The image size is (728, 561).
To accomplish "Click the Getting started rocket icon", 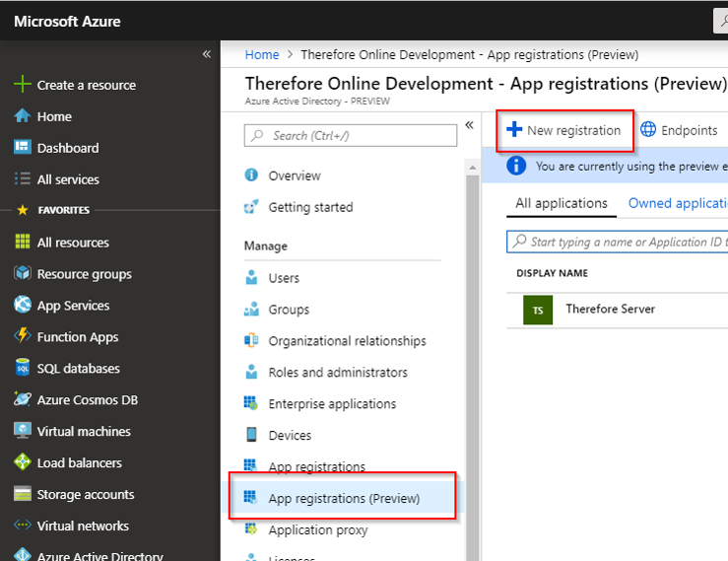I will [251, 207].
